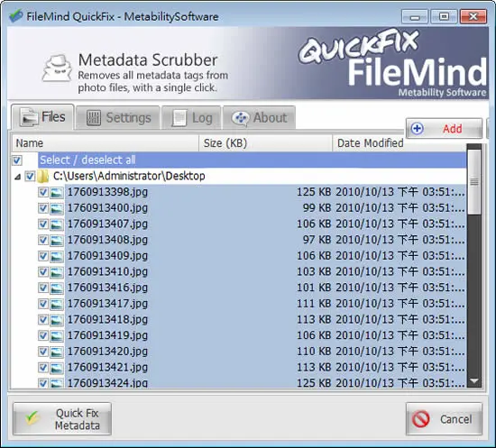
Task: Click image icon of 1760913410.jpg
Action: pos(57,272)
